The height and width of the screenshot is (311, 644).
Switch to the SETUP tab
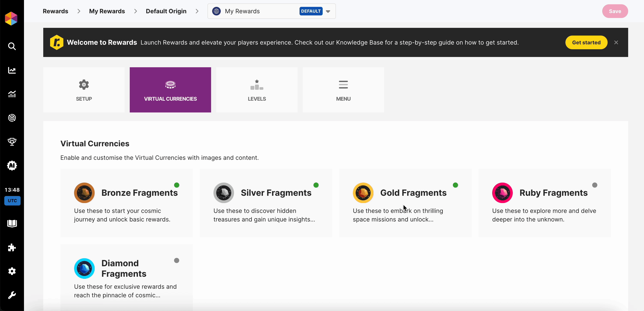click(x=84, y=90)
